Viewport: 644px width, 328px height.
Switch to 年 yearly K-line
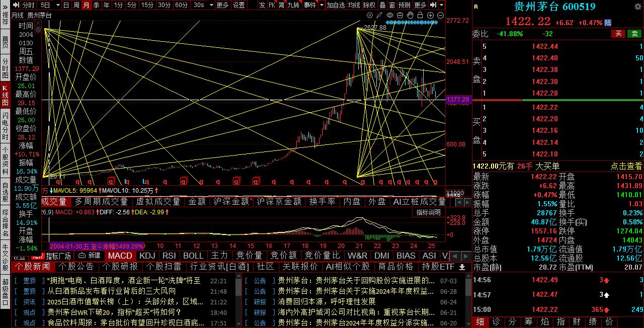click(x=106, y=5)
